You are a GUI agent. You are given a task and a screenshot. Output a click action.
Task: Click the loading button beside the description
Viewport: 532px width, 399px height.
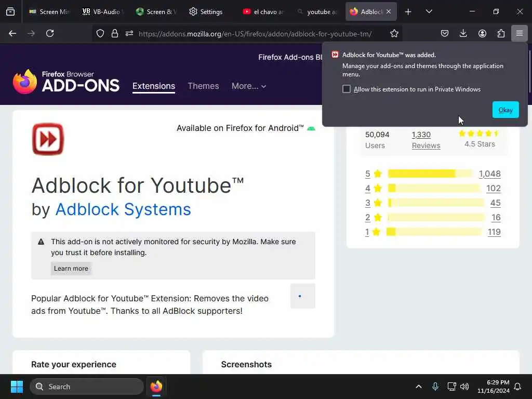[303, 296]
